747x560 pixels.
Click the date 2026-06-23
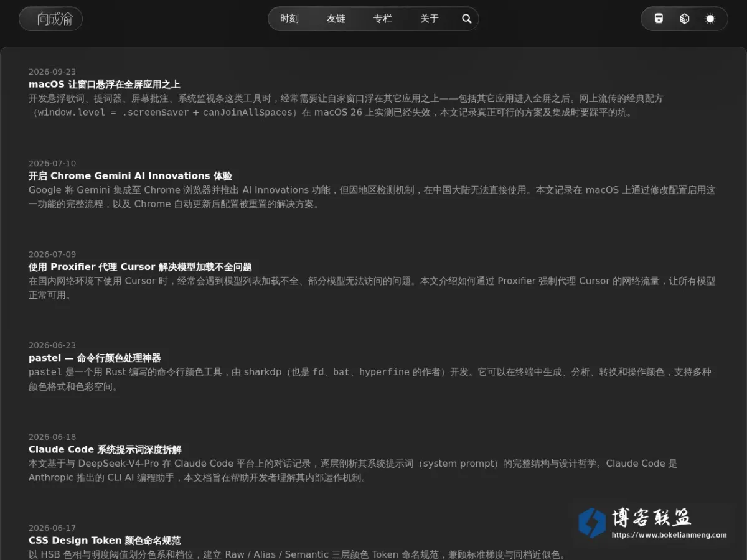[x=52, y=345]
